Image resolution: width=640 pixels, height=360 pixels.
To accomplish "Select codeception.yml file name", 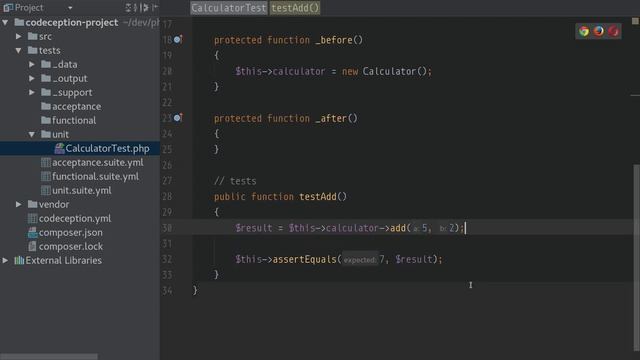I will click(x=75, y=218).
